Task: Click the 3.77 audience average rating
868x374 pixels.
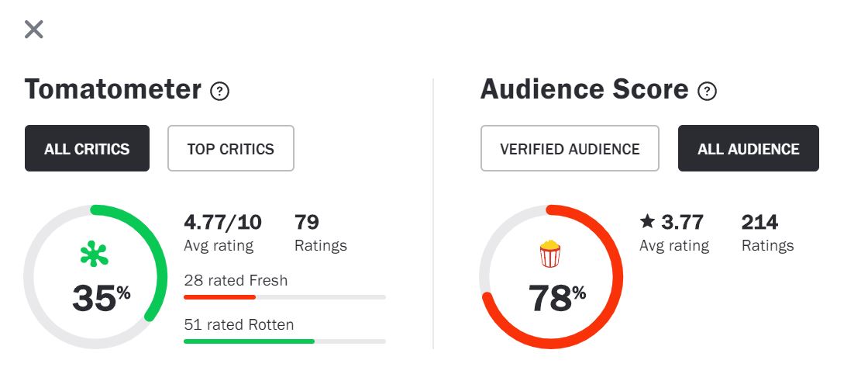Action: click(682, 223)
